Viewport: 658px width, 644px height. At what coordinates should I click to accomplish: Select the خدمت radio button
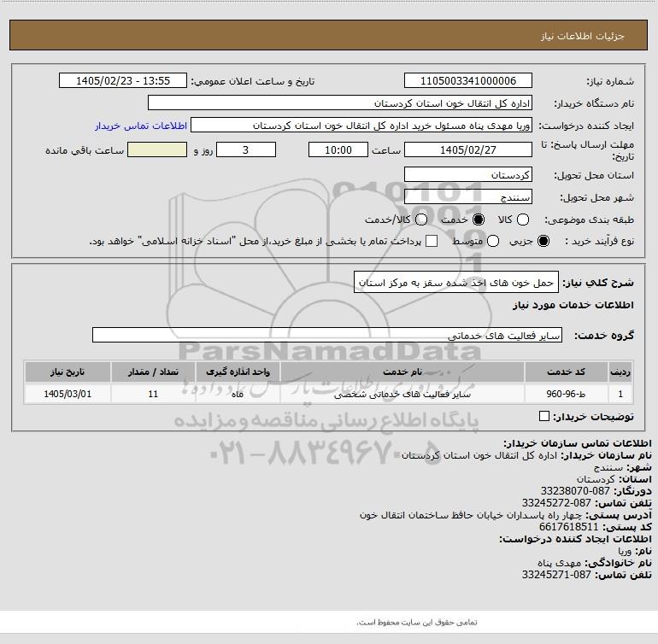(478, 220)
